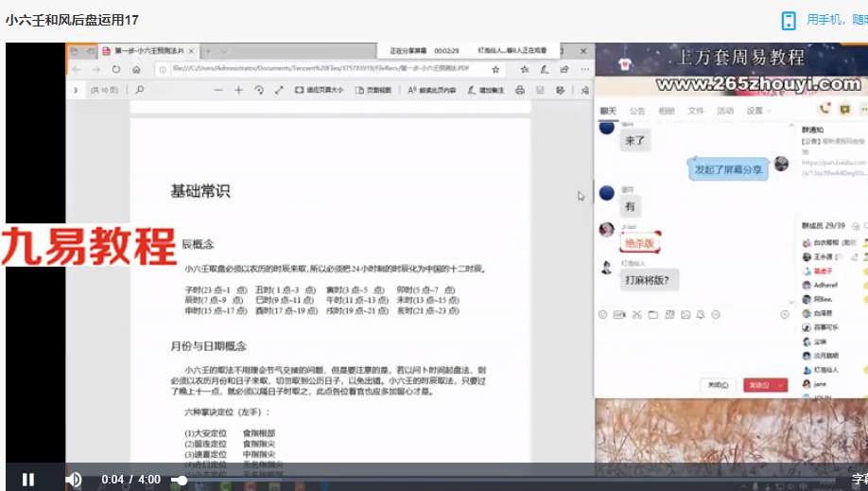Image resolution: width=868 pixels, height=491 pixels.
Task: Save the PDF document
Action: (540, 90)
